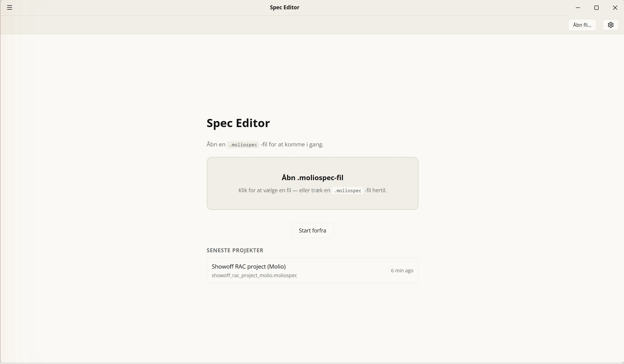Click the .moliospec code tag inside drop zone
The height and width of the screenshot is (364, 624).
(x=348, y=191)
